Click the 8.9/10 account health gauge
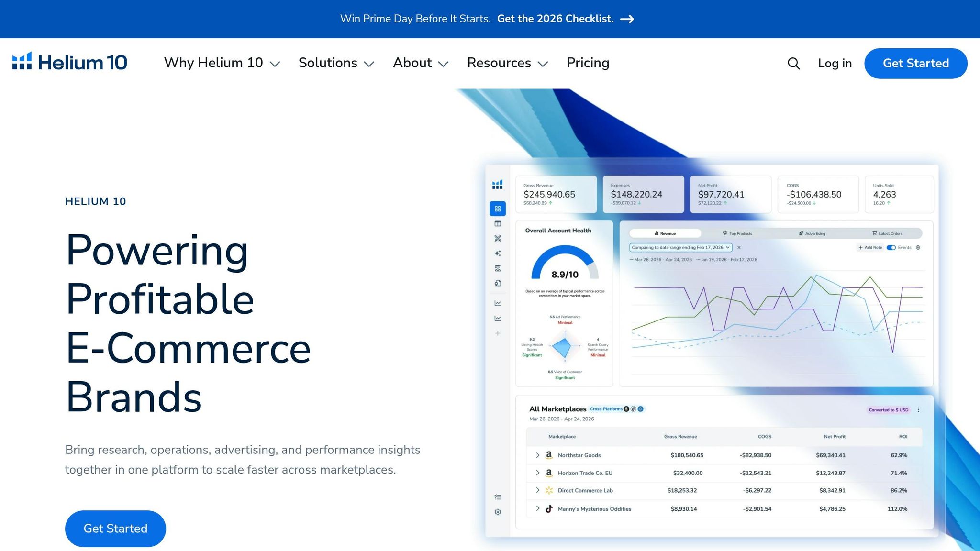Screen dimensions: 980x551 (565, 263)
